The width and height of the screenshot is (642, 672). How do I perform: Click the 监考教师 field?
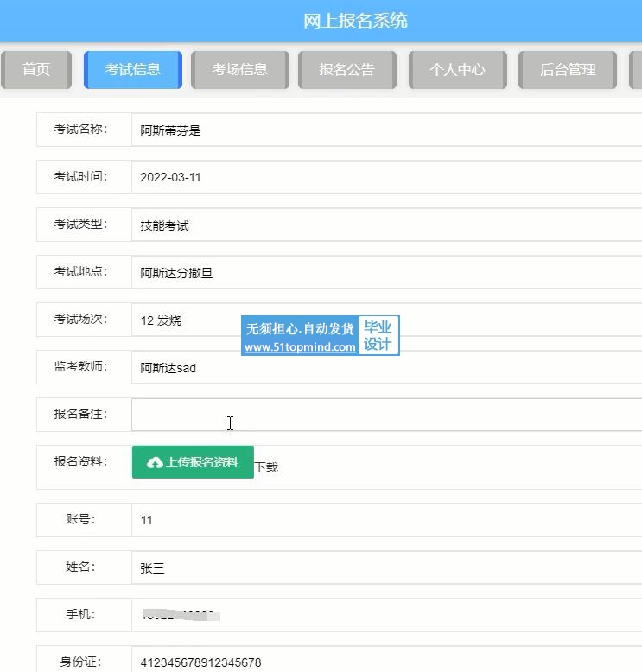pyautogui.click(x=386, y=368)
